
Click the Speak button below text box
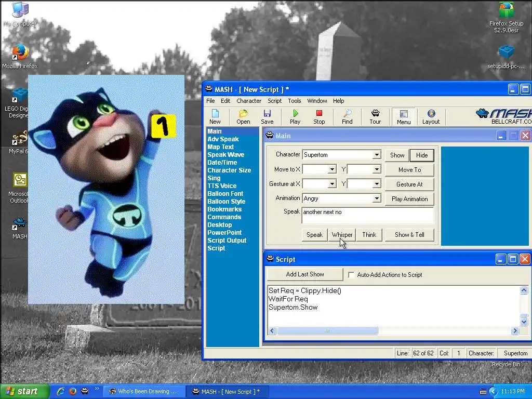click(314, 234)
